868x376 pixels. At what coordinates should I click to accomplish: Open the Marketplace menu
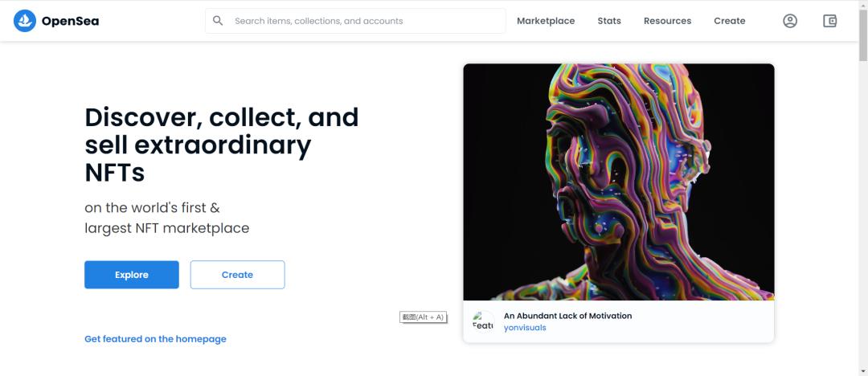click(546, 21)
